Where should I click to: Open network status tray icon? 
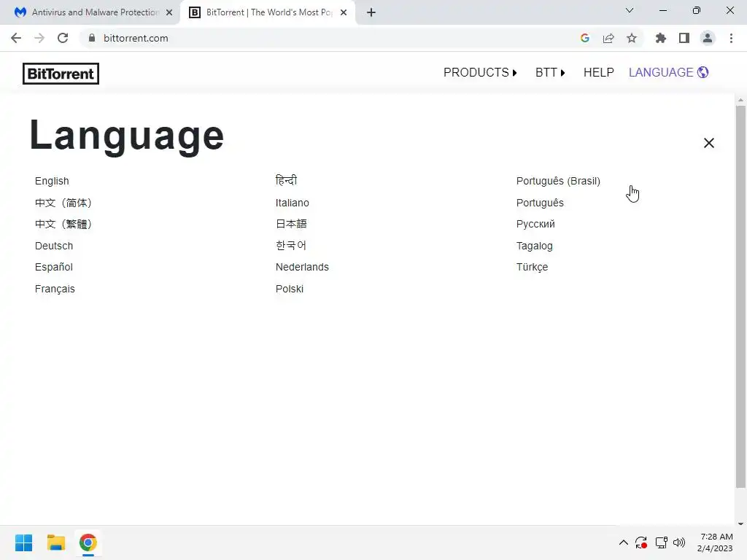(661, 542)
